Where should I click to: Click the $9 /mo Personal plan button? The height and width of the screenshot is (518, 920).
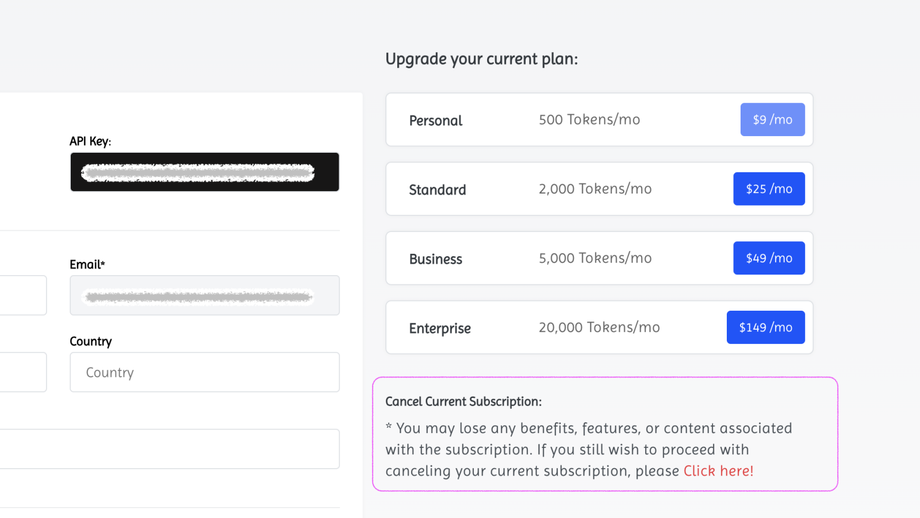click(772, 120)
